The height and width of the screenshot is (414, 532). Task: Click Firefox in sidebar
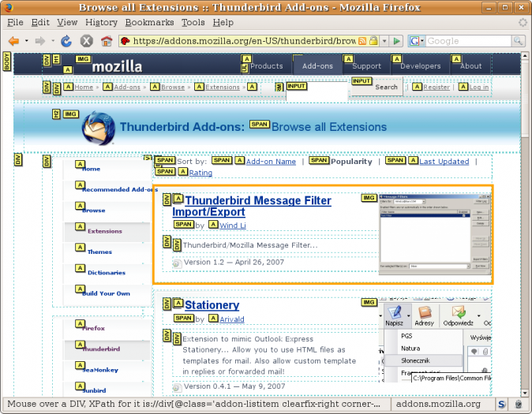tap(93, 328)
